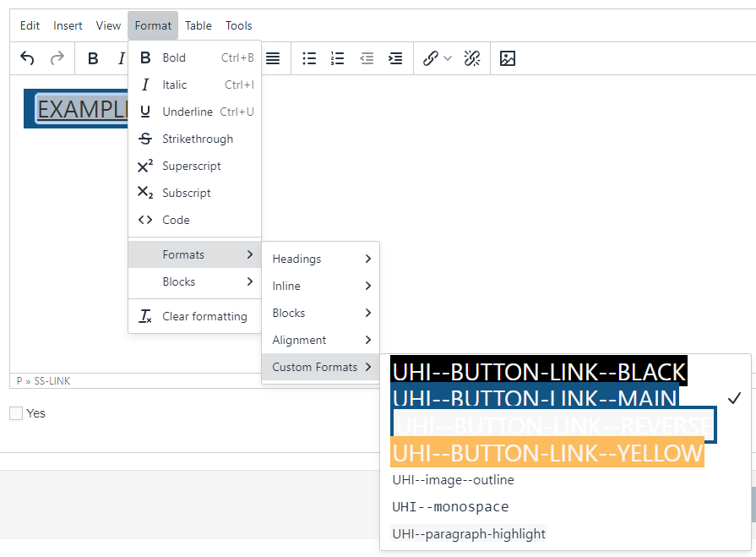
Task: Click the EXAMPLE button link in editor
Action: pos(82,108)
